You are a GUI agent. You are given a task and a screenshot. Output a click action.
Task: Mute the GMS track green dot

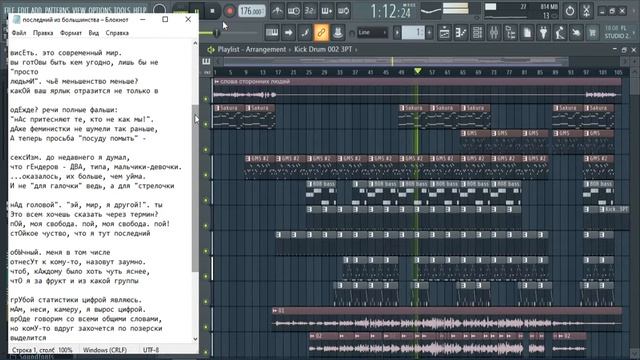206,150
